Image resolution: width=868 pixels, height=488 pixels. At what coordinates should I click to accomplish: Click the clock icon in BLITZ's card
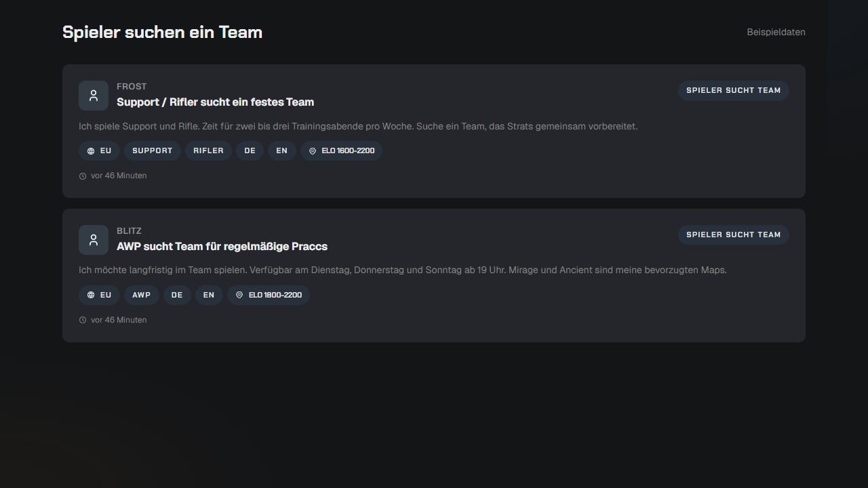83,321
